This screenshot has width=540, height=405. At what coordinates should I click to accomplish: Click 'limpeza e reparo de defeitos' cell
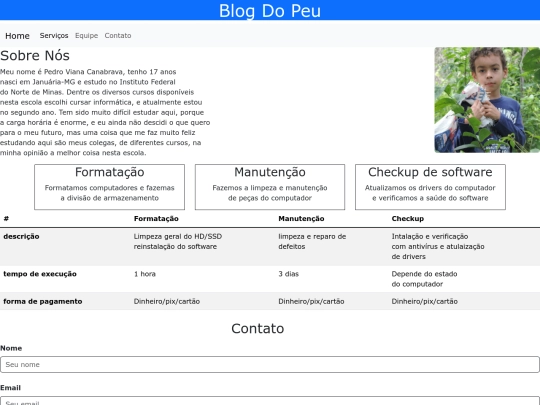click(312, 241)
